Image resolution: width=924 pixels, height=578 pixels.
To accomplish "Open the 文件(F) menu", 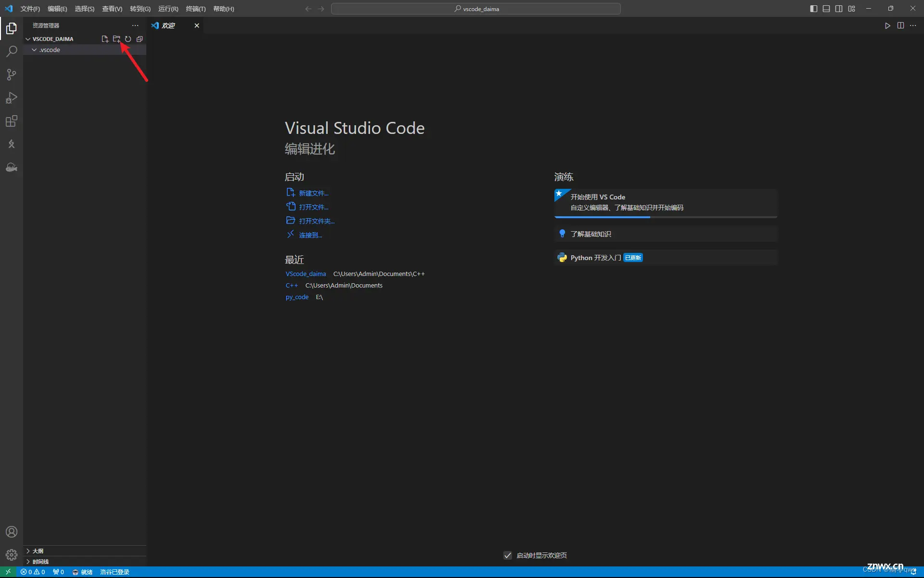I will point(30,9).
